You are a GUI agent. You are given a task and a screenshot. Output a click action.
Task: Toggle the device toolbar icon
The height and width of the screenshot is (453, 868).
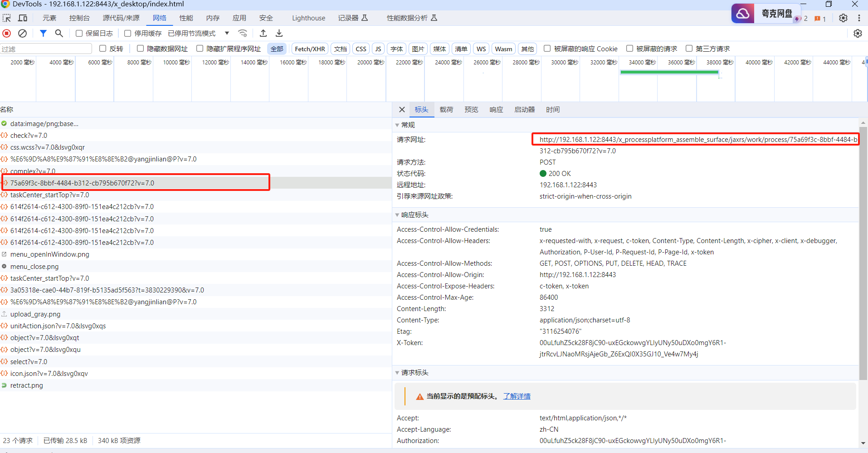[22, 18]
